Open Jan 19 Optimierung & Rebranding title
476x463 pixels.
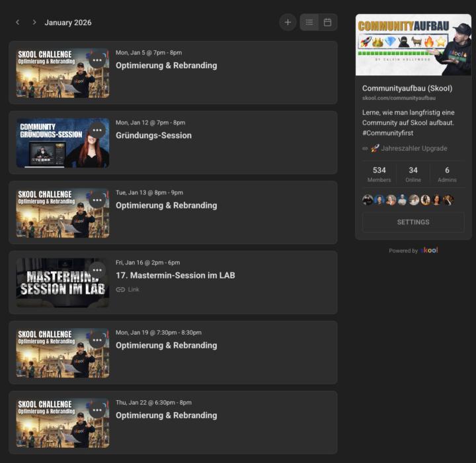(x=167, y=345)
